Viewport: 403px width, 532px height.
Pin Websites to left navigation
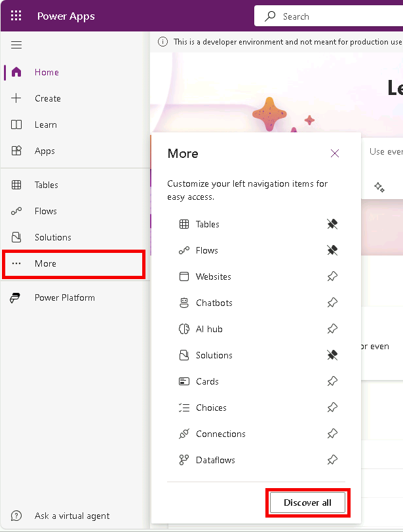pyautogui.click(x=332, y=276)
